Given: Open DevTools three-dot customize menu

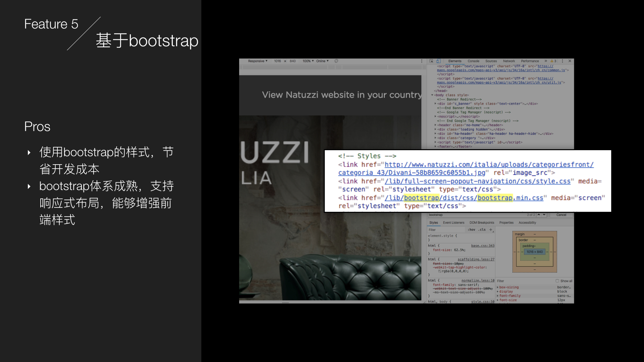Looking at the screenshot, I should [x=562, y=61].
